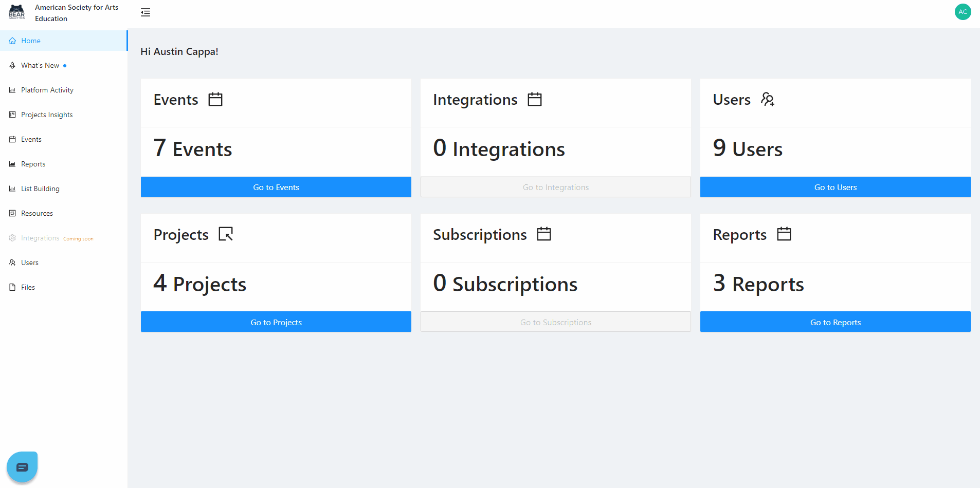Click the Projects card heading text
980x488 pixels.
(181, 235)
